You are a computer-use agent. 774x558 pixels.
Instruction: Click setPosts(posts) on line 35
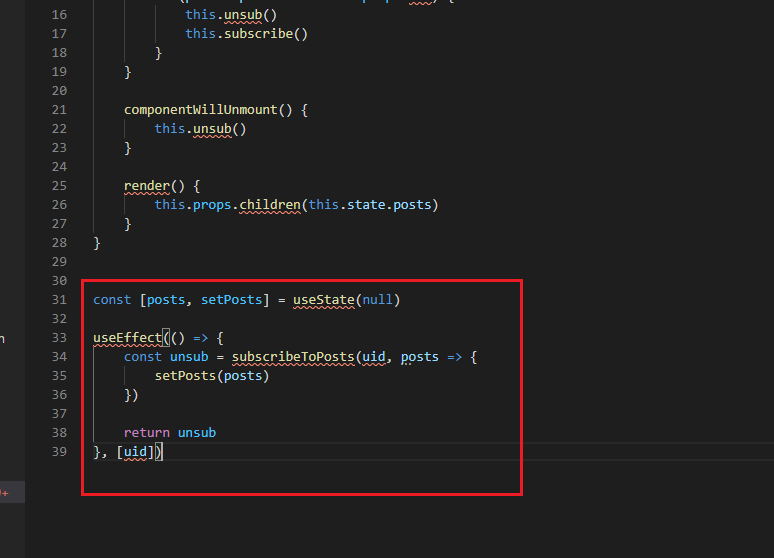(x=212, y=376)
